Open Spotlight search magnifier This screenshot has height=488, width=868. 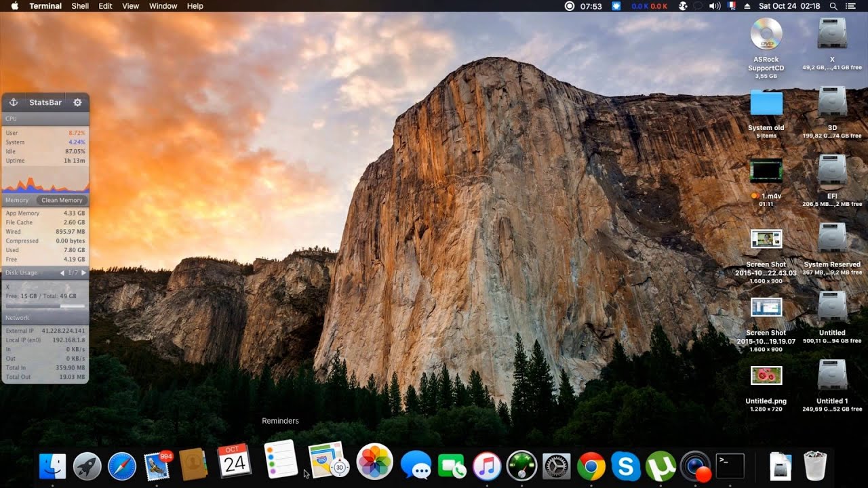pyautogui.click(x=833, y=5)
